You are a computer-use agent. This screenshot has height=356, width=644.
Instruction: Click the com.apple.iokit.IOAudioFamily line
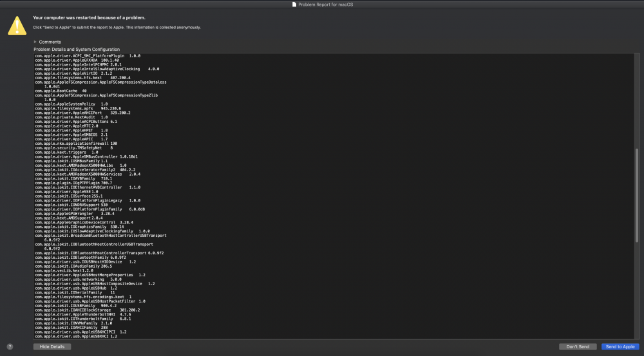tap(73, 266)
